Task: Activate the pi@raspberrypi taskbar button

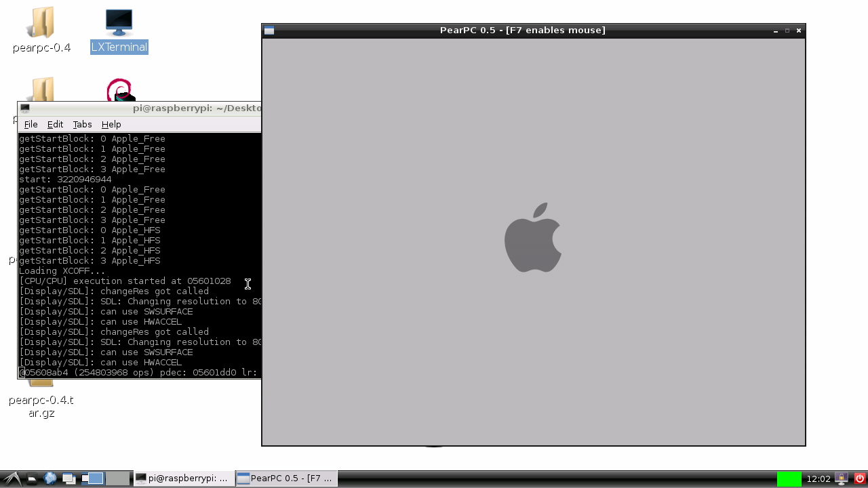Action: 183,479
